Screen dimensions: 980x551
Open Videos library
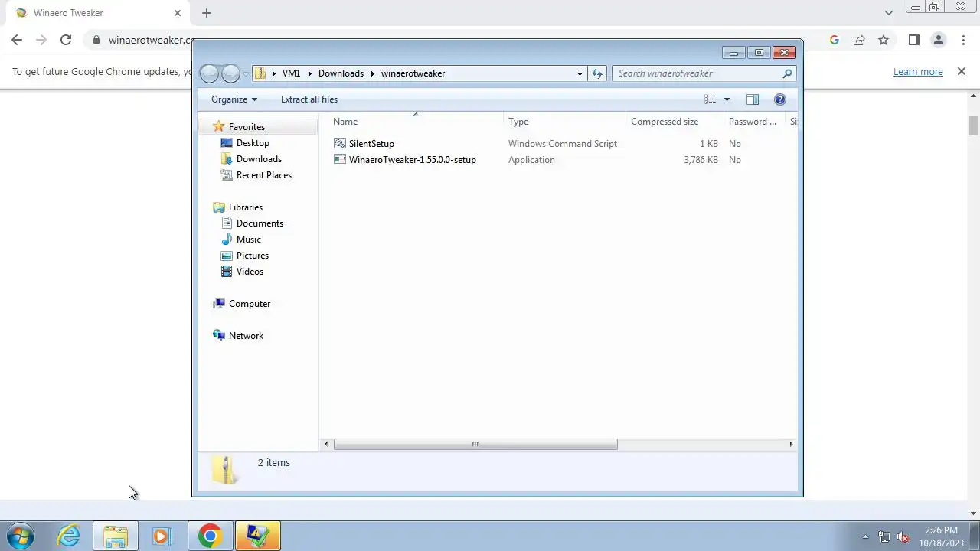242,272
